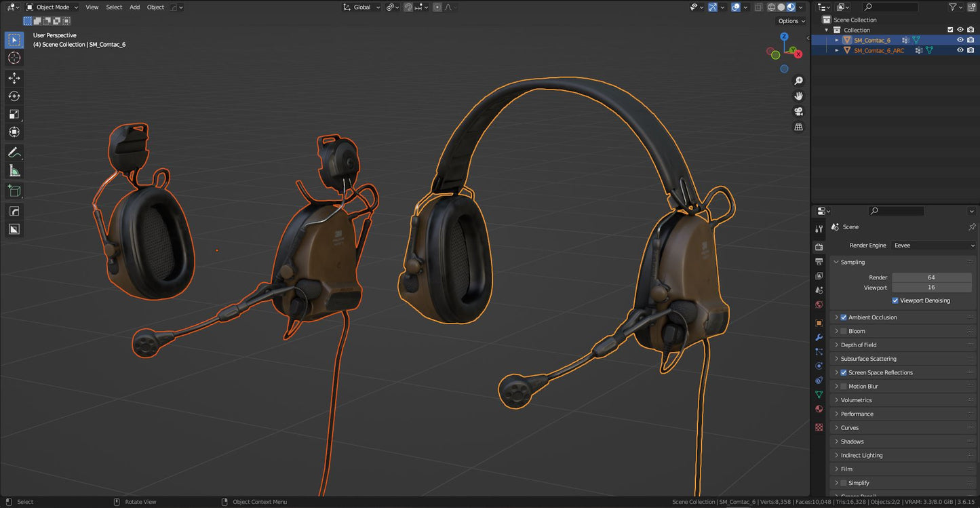This screenshot has height=508, width=980.
Task: Enable the Bloom checkbox
Action: [844, 331]
